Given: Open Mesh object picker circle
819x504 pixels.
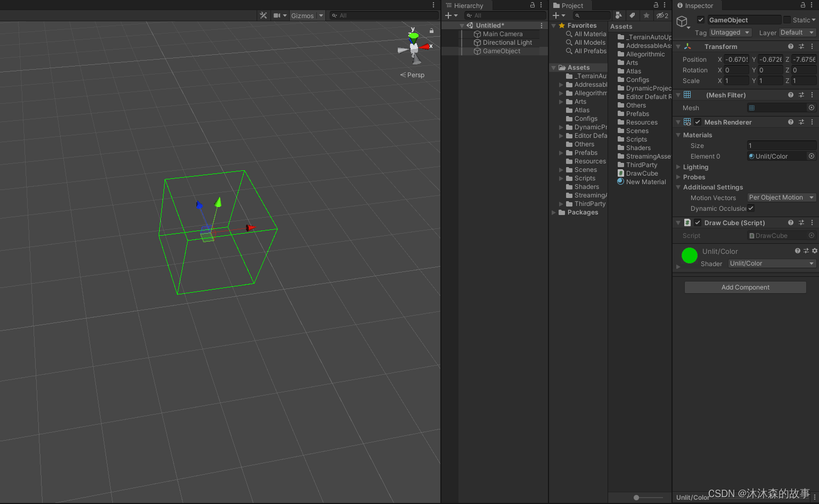Looking at the screenshot, I should (x=812, y=108).
